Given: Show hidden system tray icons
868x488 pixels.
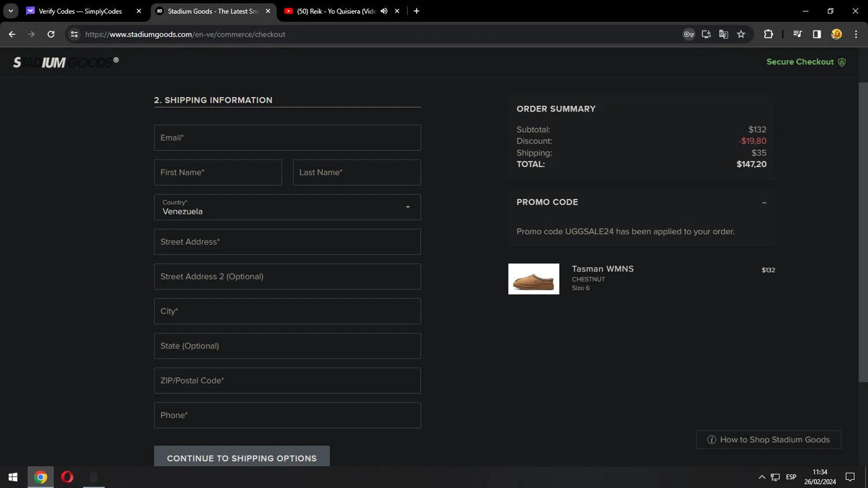Looking at the screenshot, I should [762, 477].
